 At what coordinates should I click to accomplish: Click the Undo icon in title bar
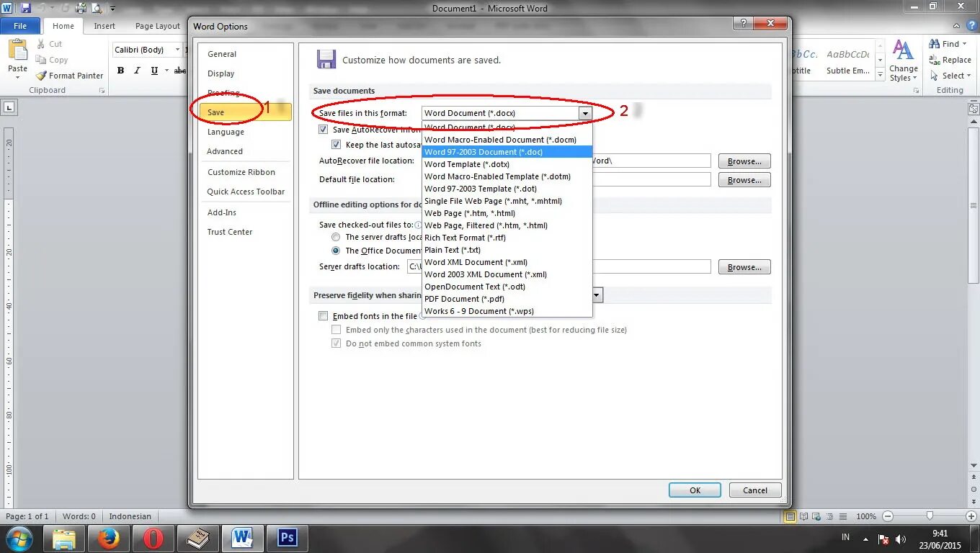pos(43,8)
